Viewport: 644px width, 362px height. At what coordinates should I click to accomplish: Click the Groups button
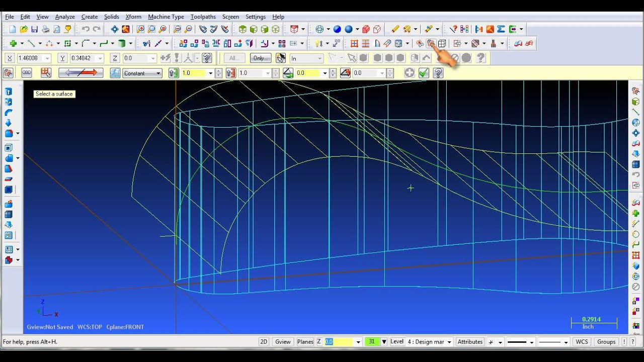[x=606, y=341]
